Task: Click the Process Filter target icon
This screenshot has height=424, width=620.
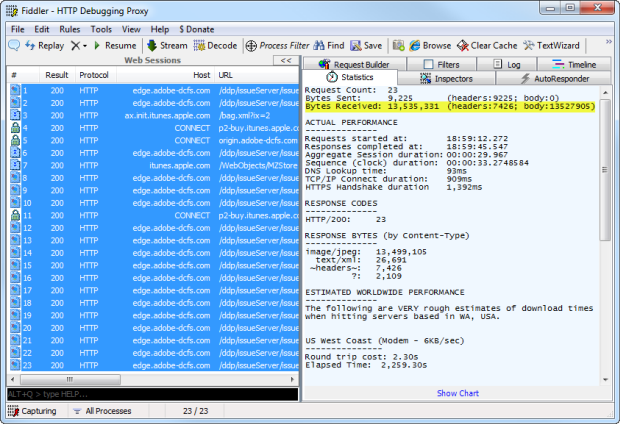Action: [x=253, y=46]
